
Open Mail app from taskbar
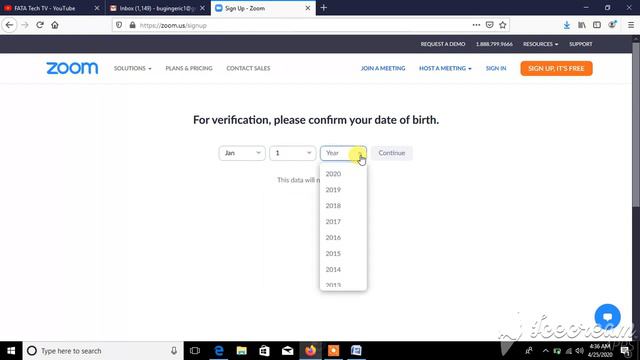click(x=287, y=351)
